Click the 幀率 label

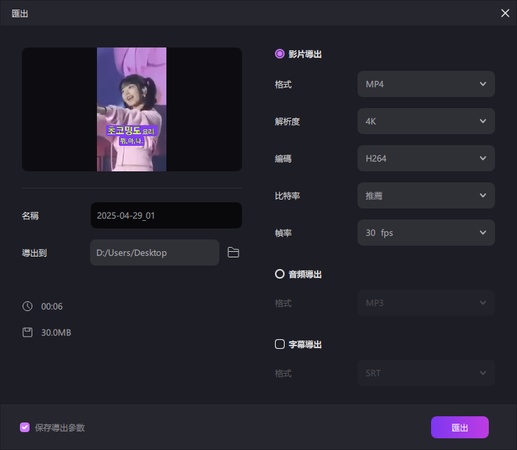click(283, 233)
